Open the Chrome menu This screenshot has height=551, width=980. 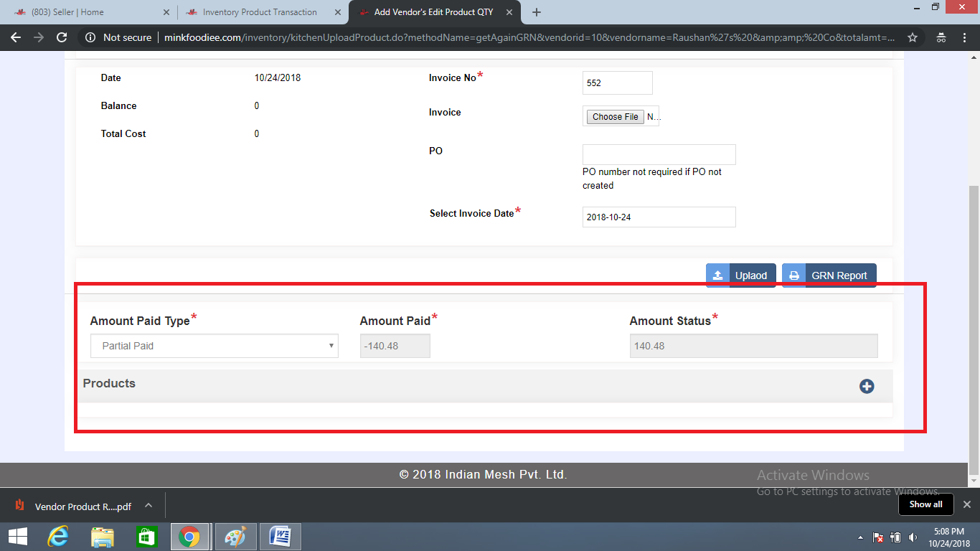point(965,37)
